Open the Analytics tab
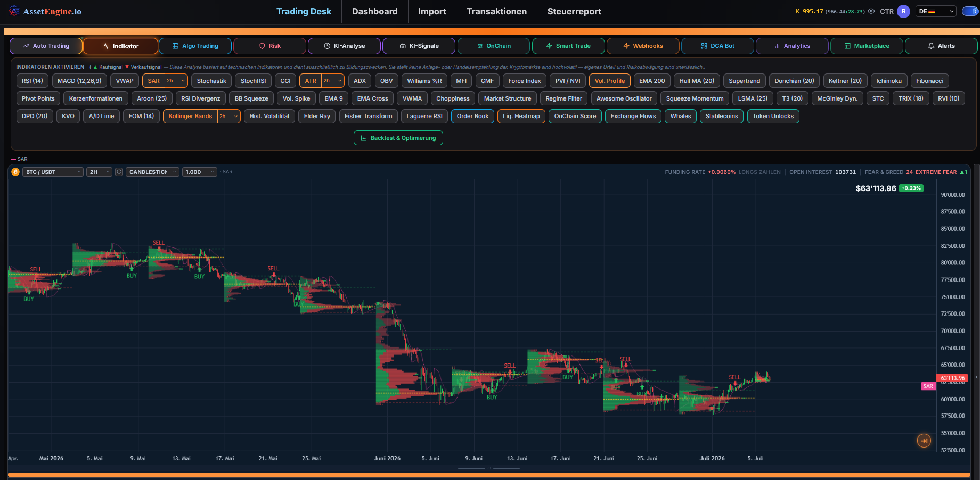This screenshot has width=980, height=480. (x=792, y=46)
